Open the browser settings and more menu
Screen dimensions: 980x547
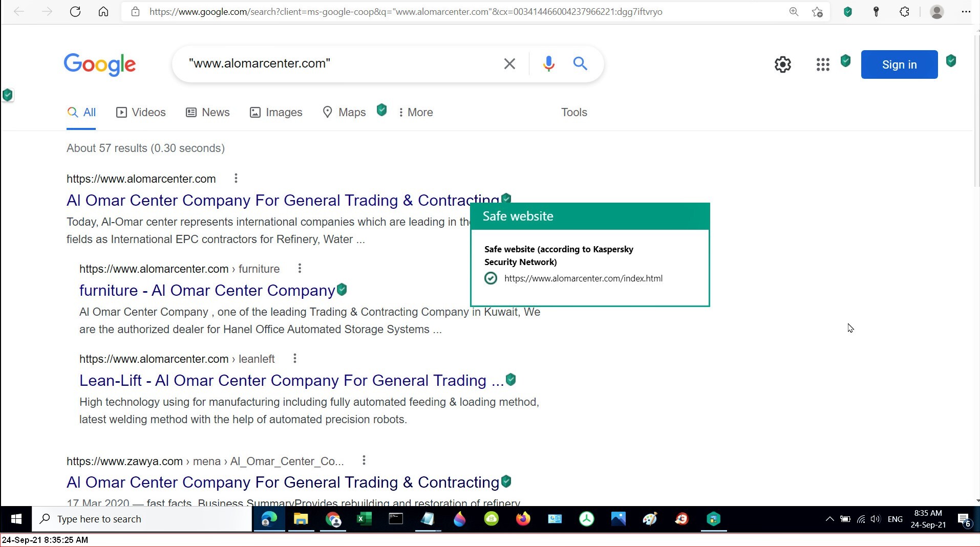966,12
